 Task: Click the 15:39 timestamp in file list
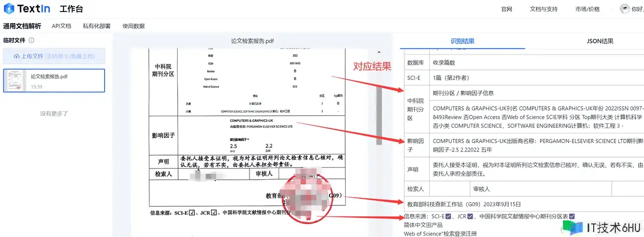tap(36, 87)
